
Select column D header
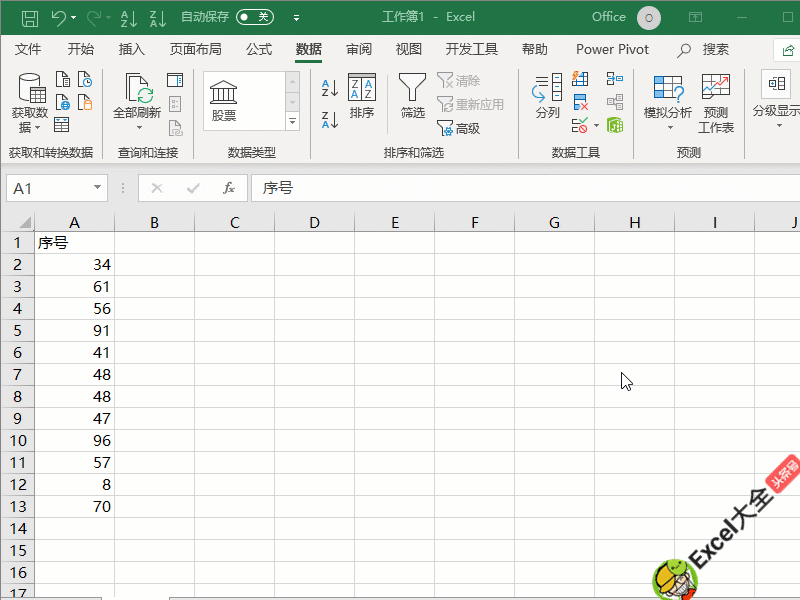click(314, 222)
